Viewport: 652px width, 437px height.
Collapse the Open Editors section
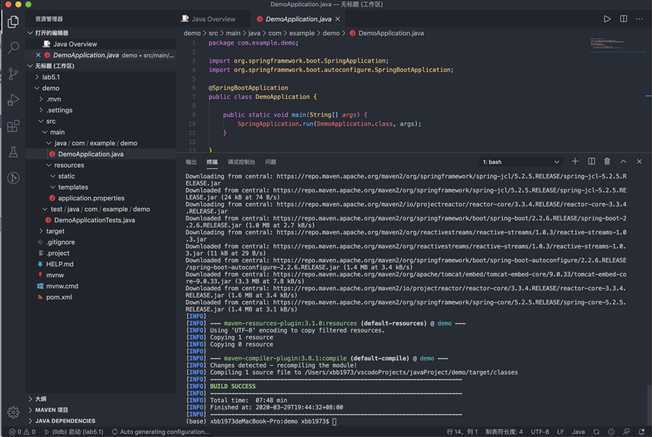(102, 33)
